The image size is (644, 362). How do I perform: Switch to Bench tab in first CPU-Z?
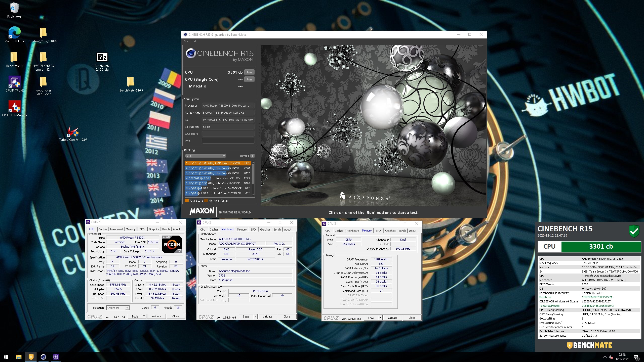point(166,229)
